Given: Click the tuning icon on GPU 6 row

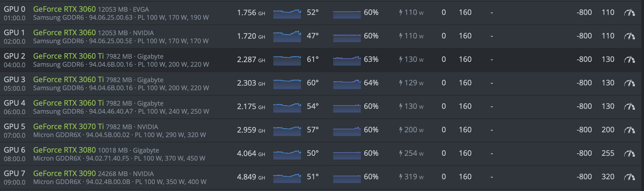Looking at the screenshot, I should point(629,153).
